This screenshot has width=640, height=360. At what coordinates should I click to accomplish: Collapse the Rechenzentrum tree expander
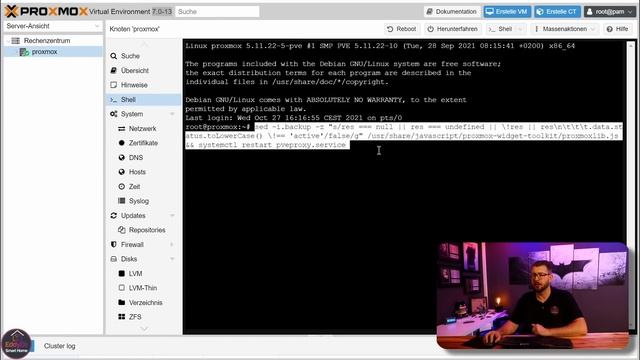8,41
